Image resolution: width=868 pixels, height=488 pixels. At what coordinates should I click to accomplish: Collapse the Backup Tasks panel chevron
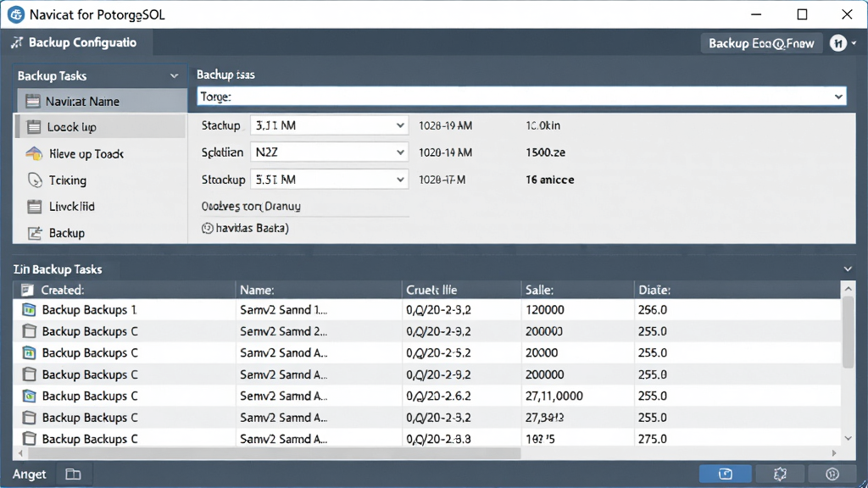(x=174, y=75)
